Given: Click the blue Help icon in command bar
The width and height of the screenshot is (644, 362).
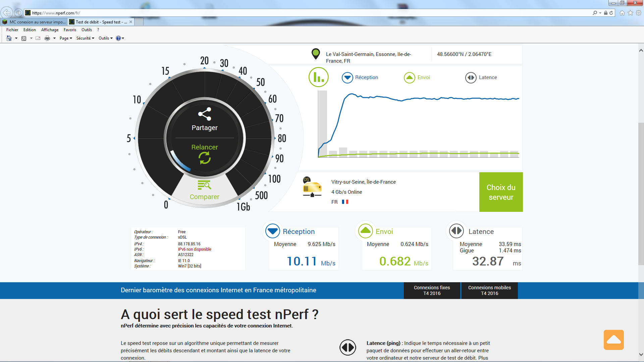Looking at the screenshot, I should (x=118, y=38).
